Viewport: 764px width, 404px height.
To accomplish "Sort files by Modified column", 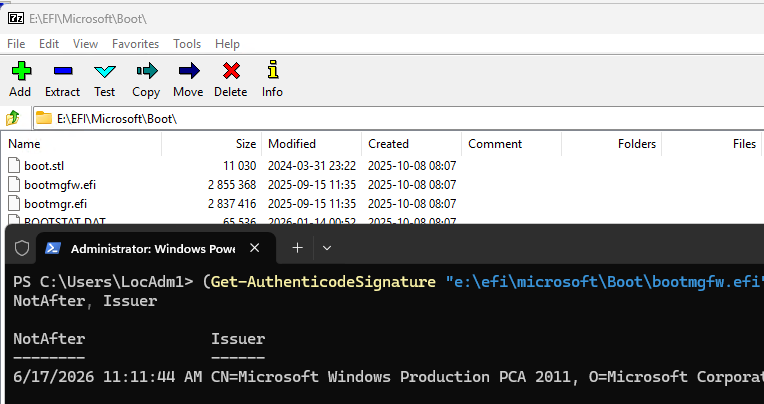I will point(291,144).
